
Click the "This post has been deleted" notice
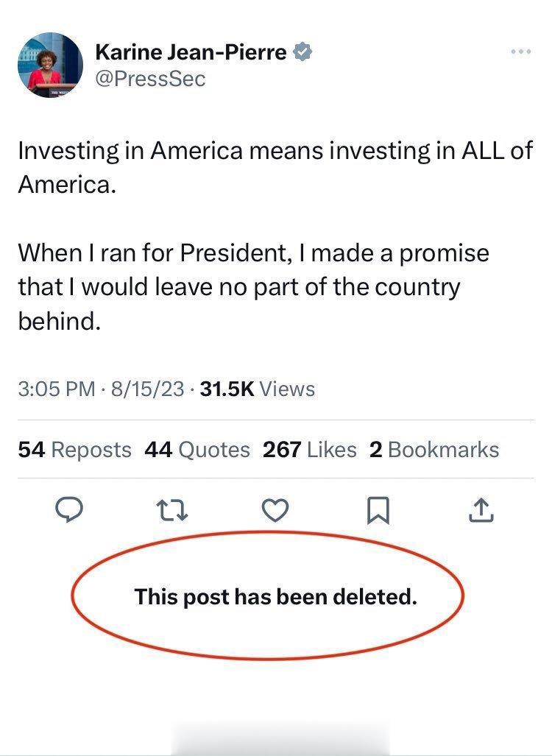tap(275, 596)
